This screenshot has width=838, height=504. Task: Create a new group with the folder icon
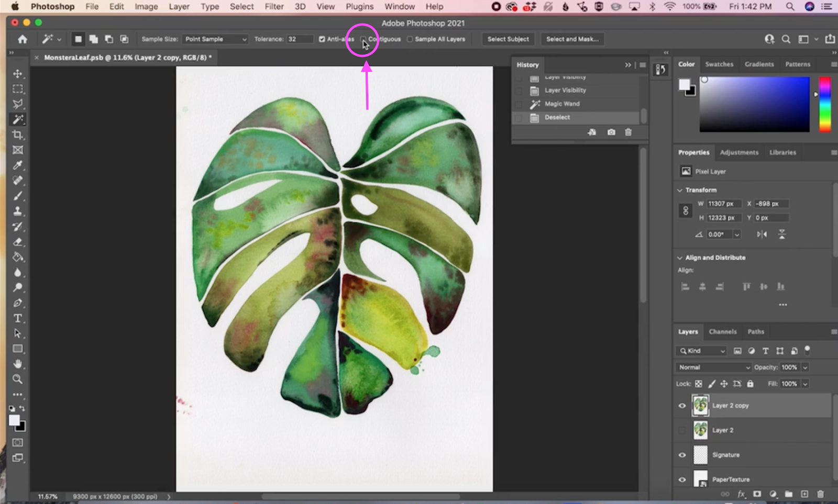[x=788, y=494]
